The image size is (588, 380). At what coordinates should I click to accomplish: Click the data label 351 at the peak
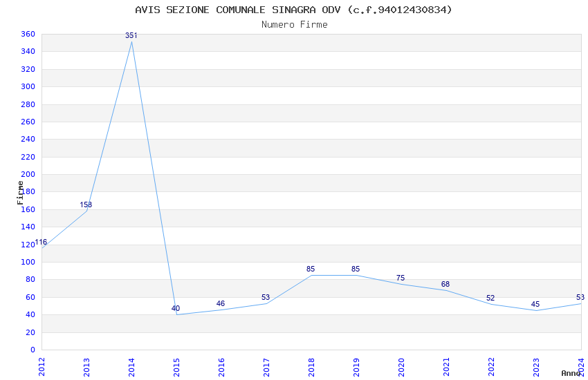(131, 35)
